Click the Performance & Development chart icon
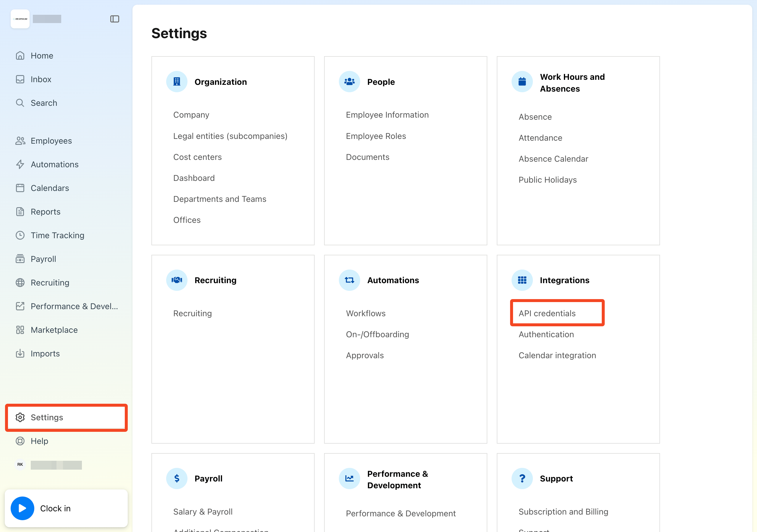The image size is (757, 532). point(350,479)
